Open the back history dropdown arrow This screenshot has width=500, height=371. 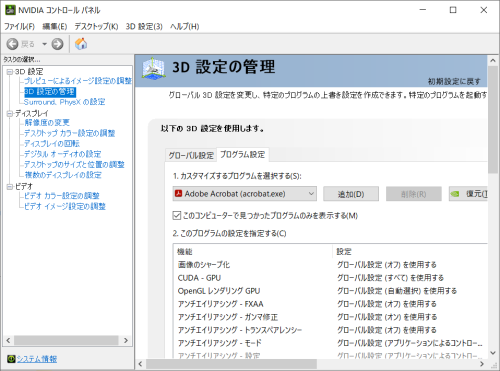(44, 44)
